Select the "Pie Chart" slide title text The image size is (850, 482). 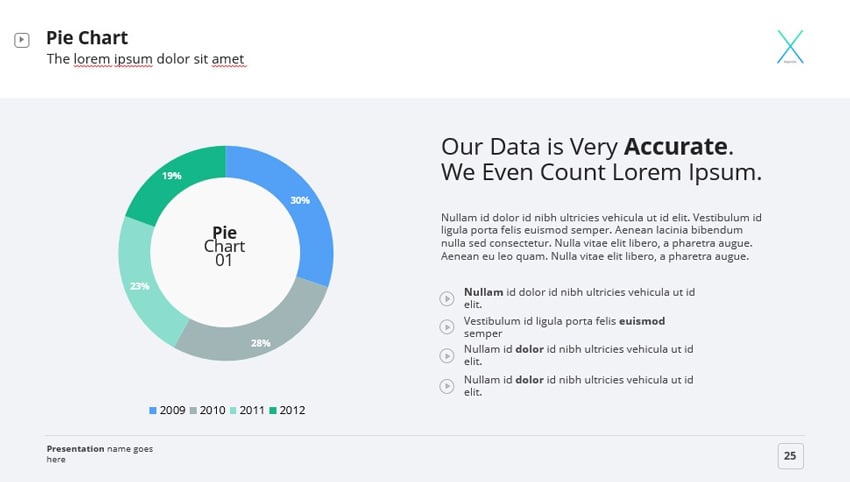[x=87, y=38]
